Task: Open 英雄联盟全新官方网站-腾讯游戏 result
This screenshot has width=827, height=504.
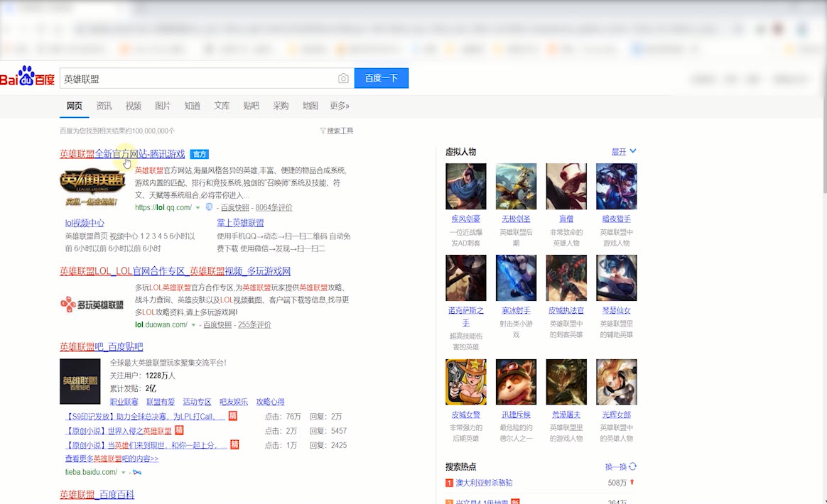Action: [x=122, y=154]
